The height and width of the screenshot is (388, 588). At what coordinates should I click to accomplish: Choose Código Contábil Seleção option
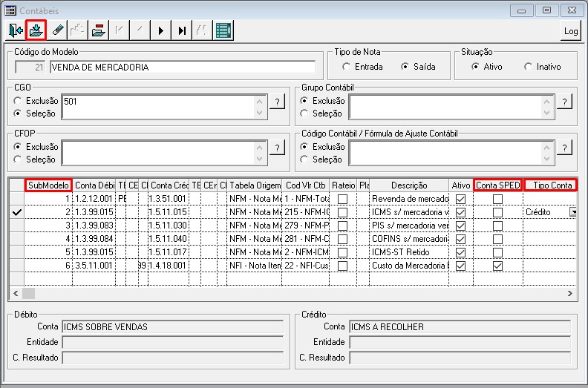321,160
